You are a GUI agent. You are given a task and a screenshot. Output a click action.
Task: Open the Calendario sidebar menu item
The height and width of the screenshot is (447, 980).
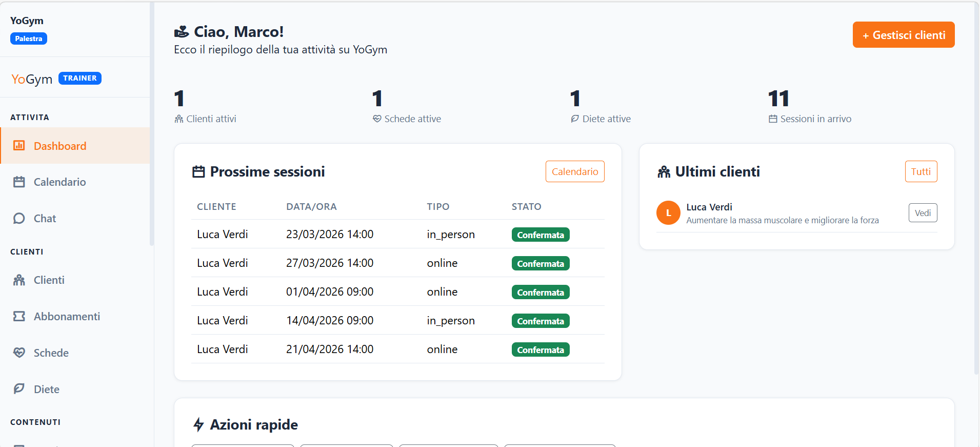tap(59, 182)
